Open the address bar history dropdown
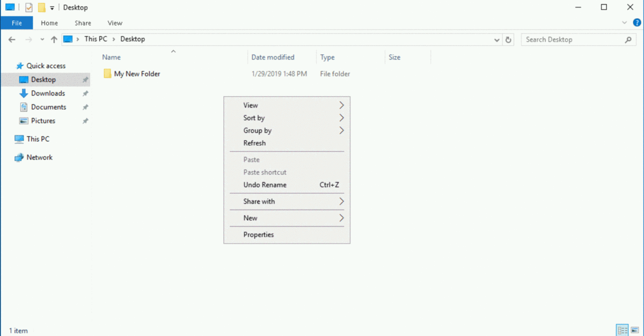This screenshot has height=336, width=644. click(x=496, y=39)
